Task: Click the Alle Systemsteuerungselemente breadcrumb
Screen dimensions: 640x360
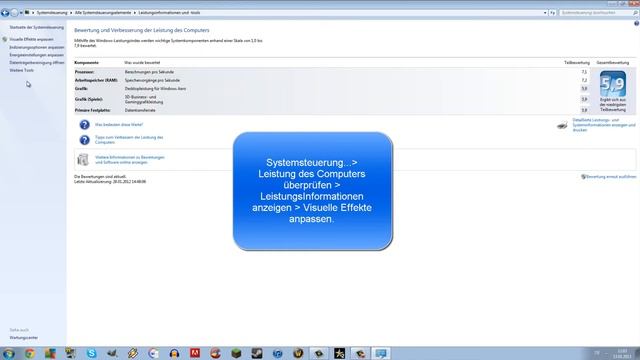Action: coord(103,13)
